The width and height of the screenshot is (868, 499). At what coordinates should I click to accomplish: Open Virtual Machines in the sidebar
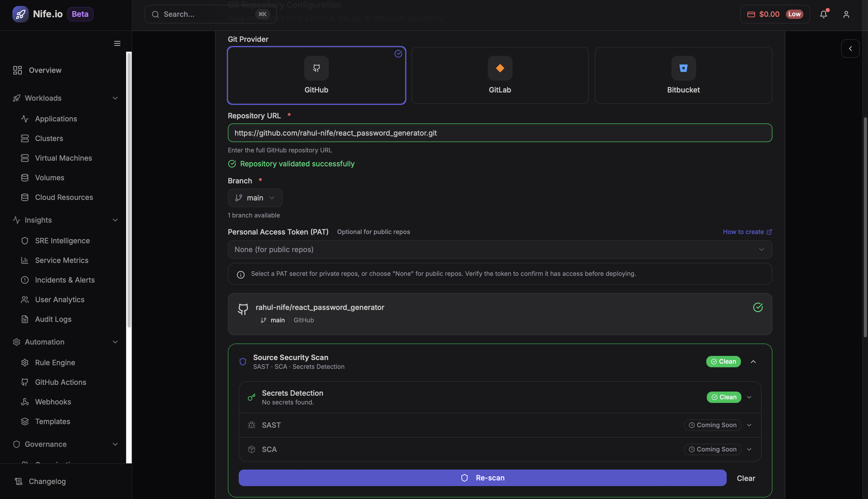[63, 158]
